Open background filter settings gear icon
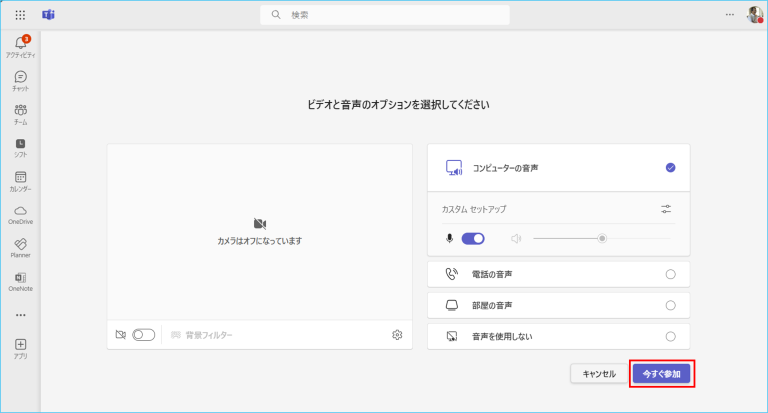Screen dimensions: 768x413 (x=397, y=335)
